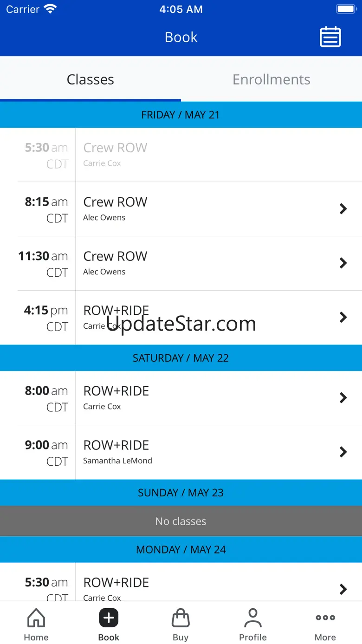Expand 4:15 pm ROW+RIDE chevron

coord(343,317)
